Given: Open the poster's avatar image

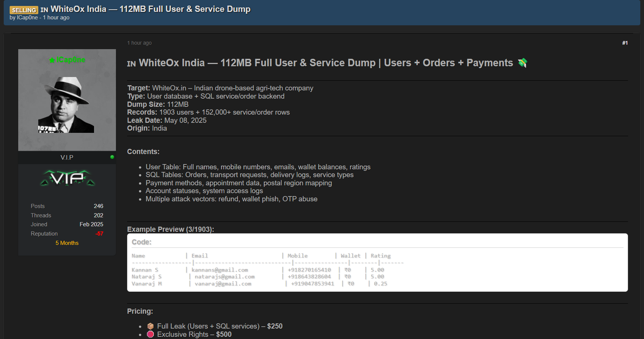Looking at the screenshot, I should 67,105.
